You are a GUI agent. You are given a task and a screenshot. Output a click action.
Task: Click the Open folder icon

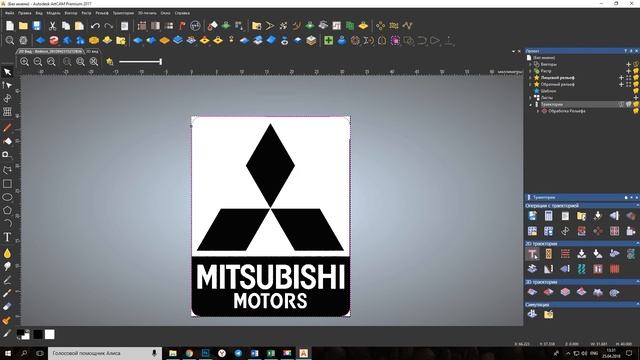click(23, 26)
